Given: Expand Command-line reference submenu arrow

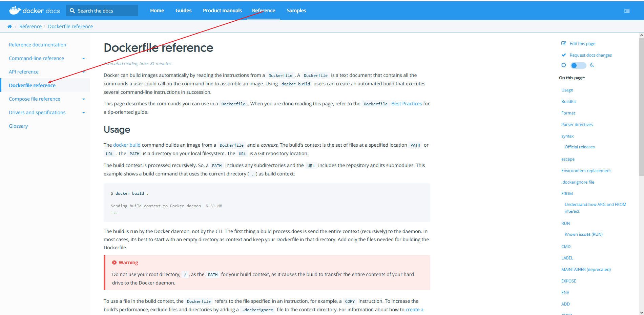Looking at the screenshot, I should [x=84, y=59].
